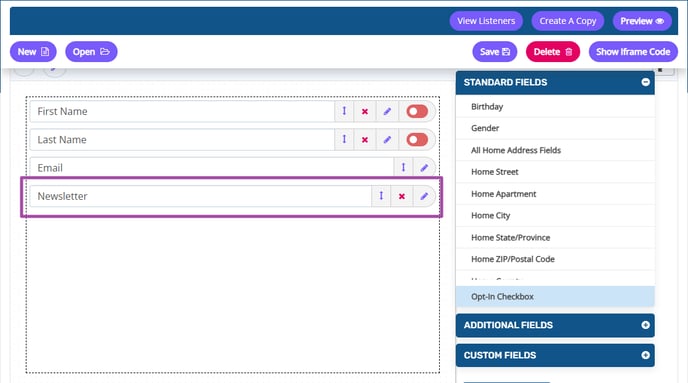688x383 pixels.
Task: Toggle the Last Name required switch
Action: 417,140
